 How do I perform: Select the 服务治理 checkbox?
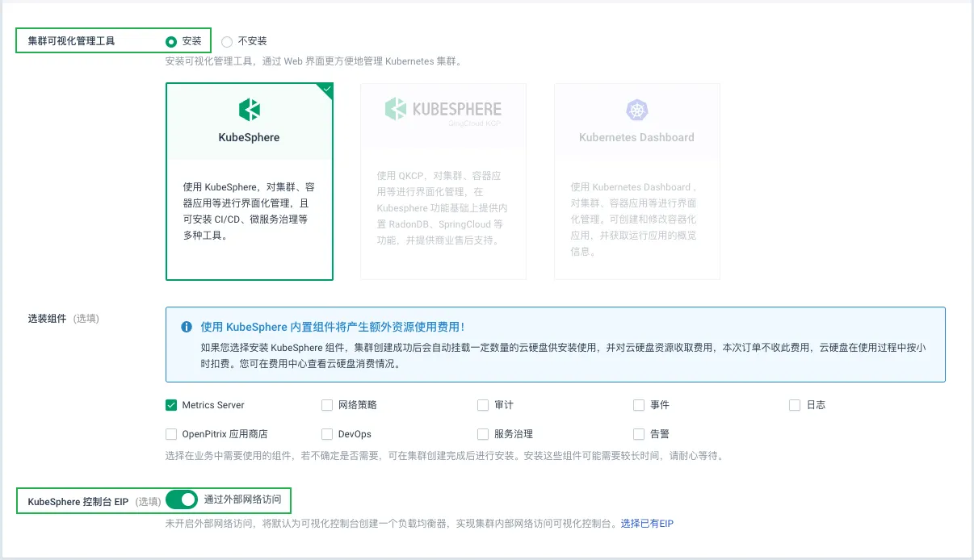pos(483,434)
